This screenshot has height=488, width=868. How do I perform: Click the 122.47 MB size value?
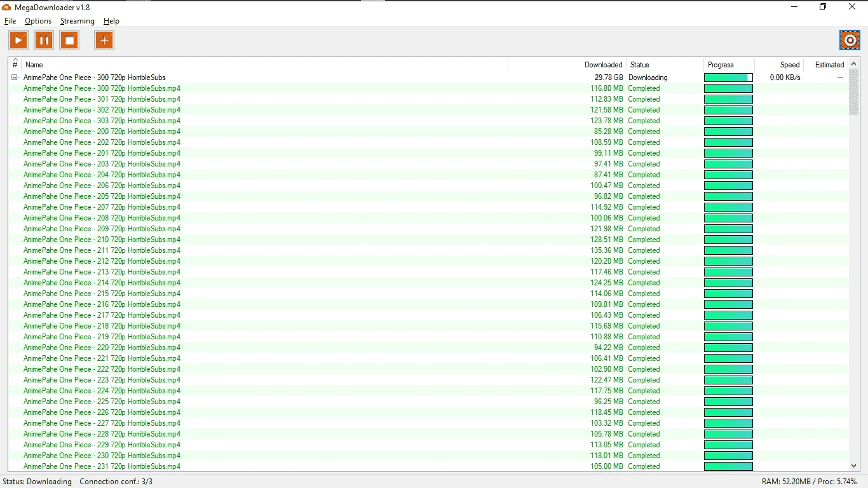click(x=607, y=380)
